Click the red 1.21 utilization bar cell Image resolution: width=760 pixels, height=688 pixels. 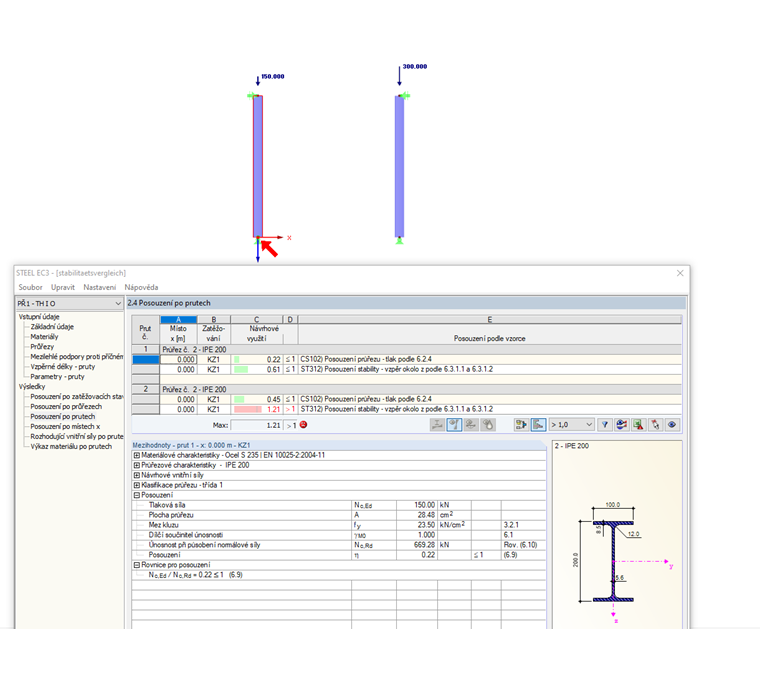pyautogui.click(x=257, y=410)
